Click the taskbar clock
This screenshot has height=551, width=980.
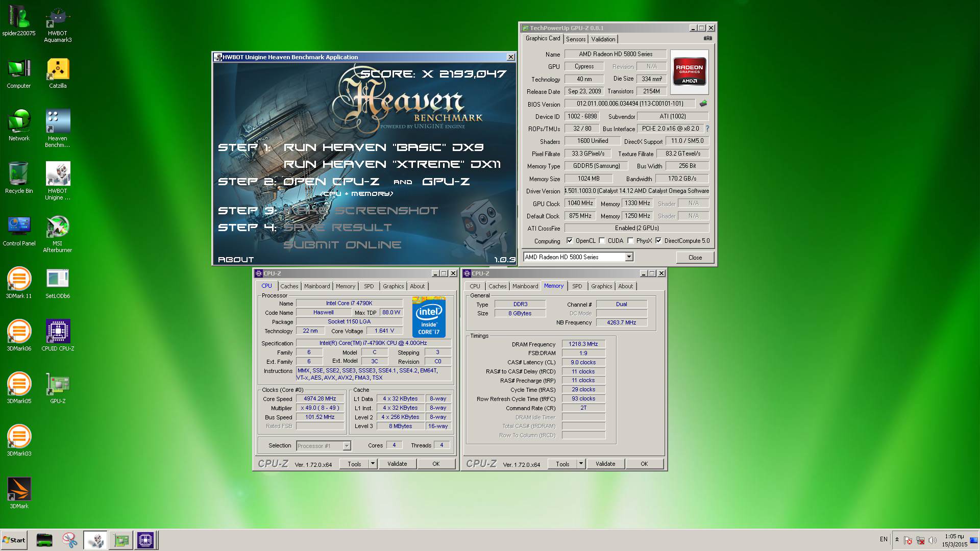(x=954, y=540)
